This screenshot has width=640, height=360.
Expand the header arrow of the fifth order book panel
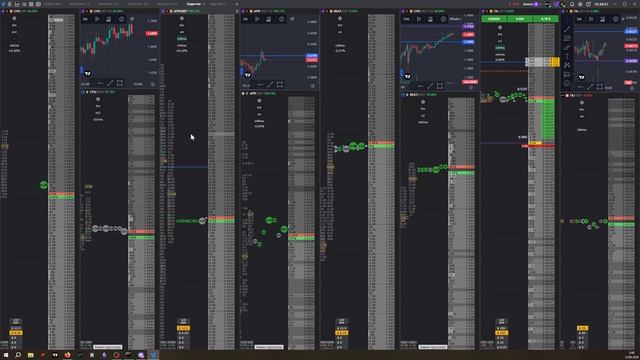coord(327,11)
